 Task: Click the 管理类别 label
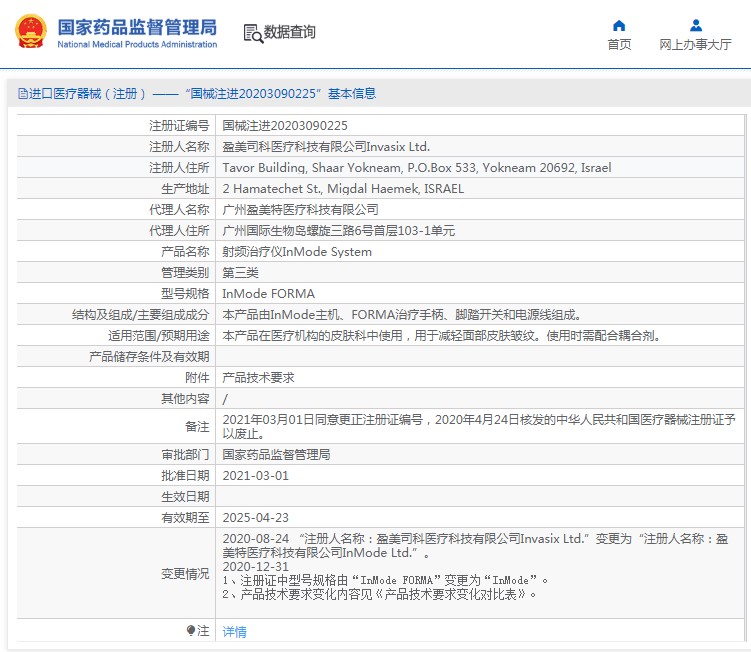(185, 273)
